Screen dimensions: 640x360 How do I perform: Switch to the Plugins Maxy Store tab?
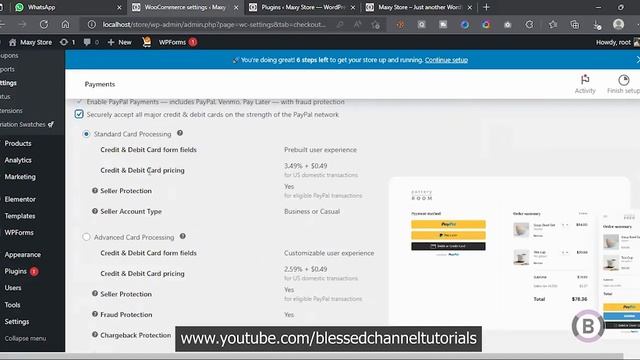coord(302,7)
